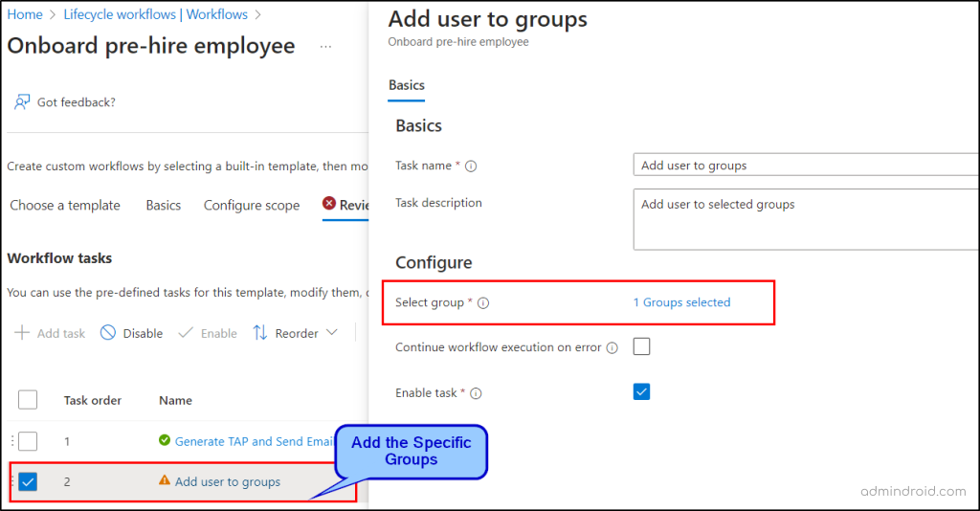Click the Select group info icon
The image size is (980, 511).
[483, 303]
